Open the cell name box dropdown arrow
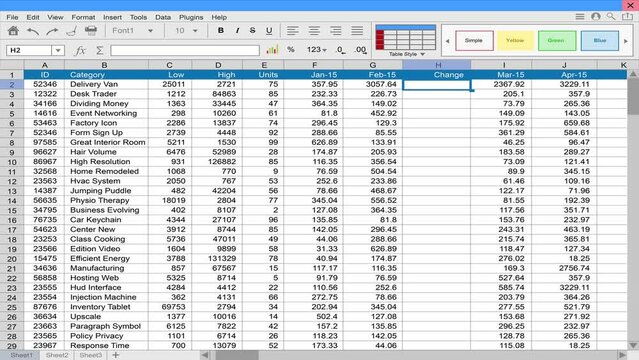Viewport: 639px width, 360px height. [x=58, y=51]
